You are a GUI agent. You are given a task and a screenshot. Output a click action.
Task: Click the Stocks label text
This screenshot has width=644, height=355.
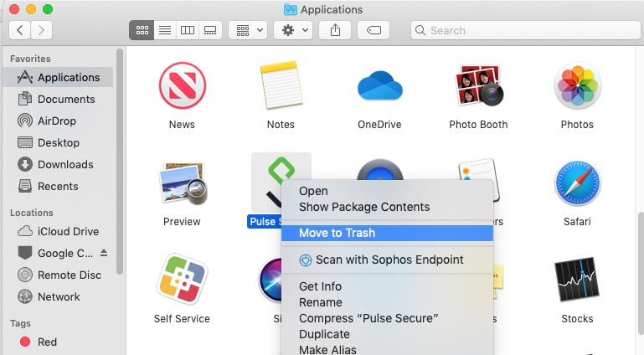point(577,319)
